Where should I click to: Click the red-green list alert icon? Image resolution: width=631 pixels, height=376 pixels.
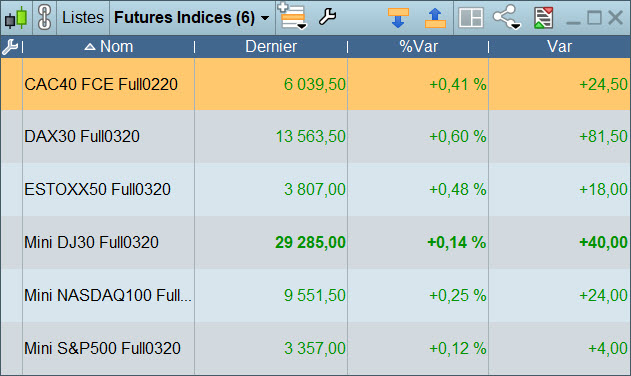tap(544, 18)
